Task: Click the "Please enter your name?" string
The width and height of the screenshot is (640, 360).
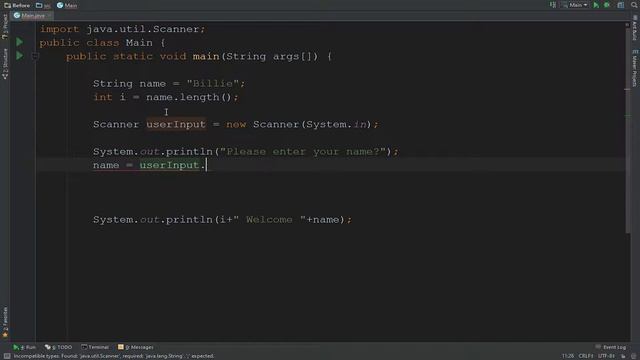Action: pos(302,151)
